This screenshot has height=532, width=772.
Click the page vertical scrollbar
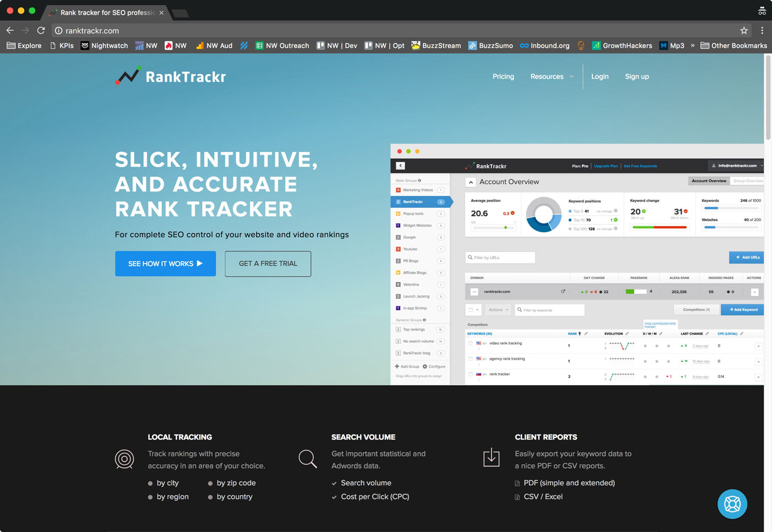[768, 99]
